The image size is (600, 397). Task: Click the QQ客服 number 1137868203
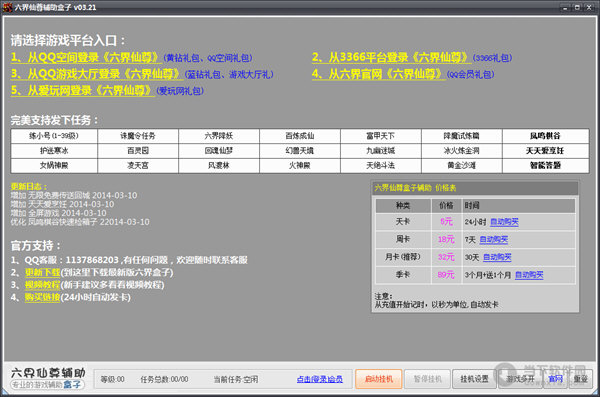[92, 260]
